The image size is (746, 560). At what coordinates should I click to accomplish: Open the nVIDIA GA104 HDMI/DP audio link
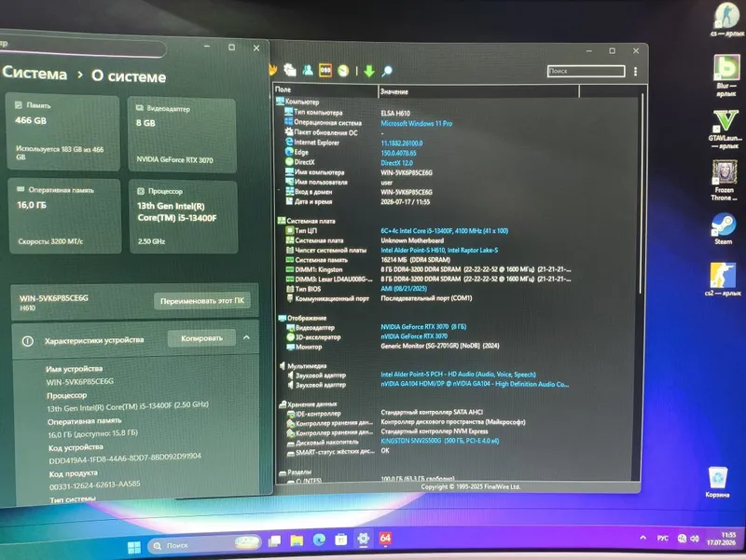click(475, 384)
